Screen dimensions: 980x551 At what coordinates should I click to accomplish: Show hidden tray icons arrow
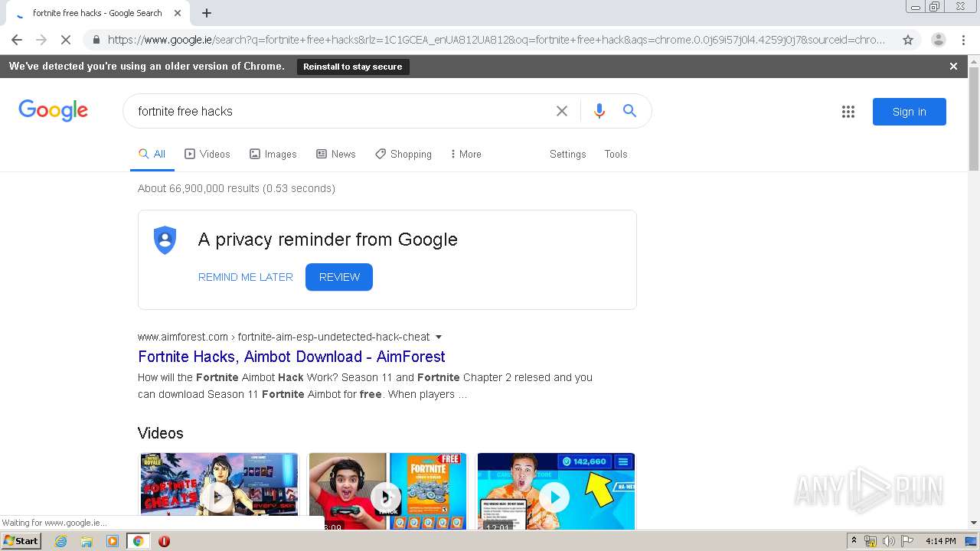[x=854, y=541]
